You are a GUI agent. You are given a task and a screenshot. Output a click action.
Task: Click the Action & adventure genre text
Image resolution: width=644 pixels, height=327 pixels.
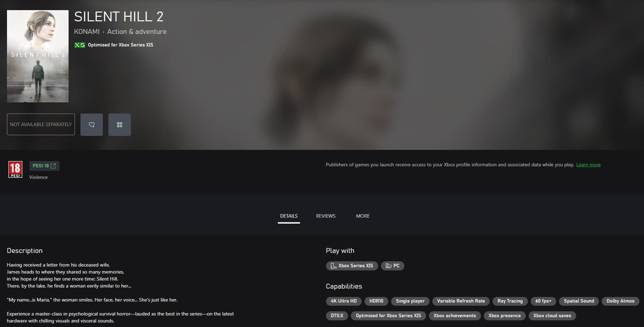coord(137,31)
